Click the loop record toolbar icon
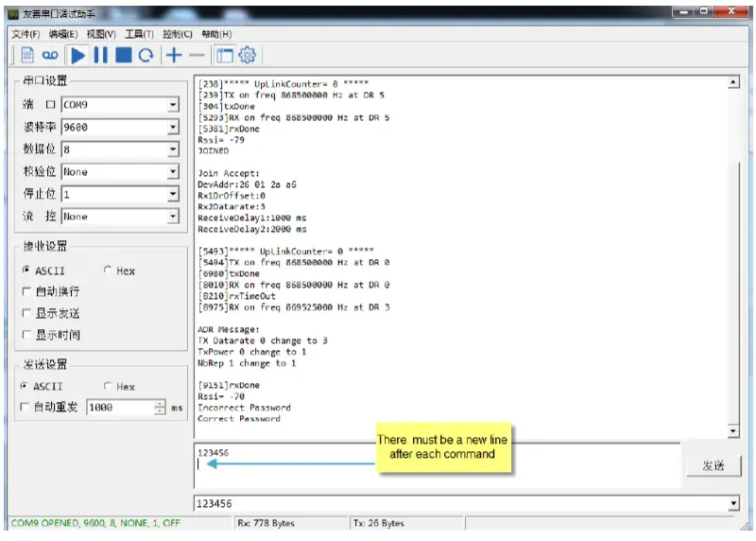 pos(49,56)
